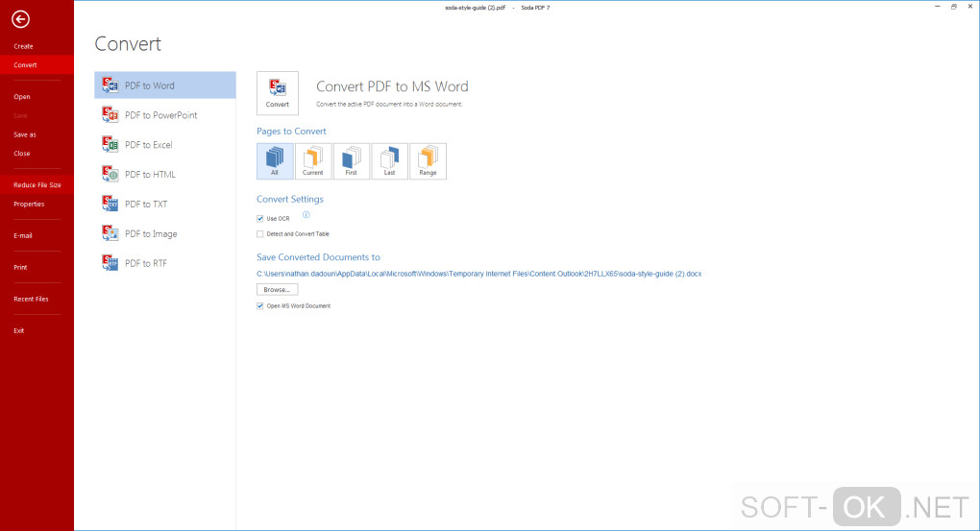This screenshot has width=980, height=531.
Task: Select First page to convert
Action: 352,161
